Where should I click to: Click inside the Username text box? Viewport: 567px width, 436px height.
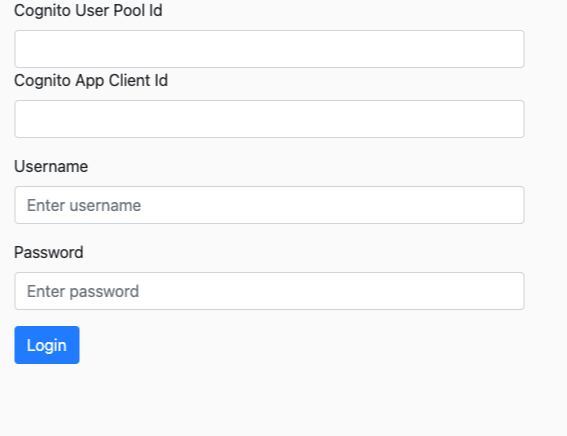coord(269,205)
